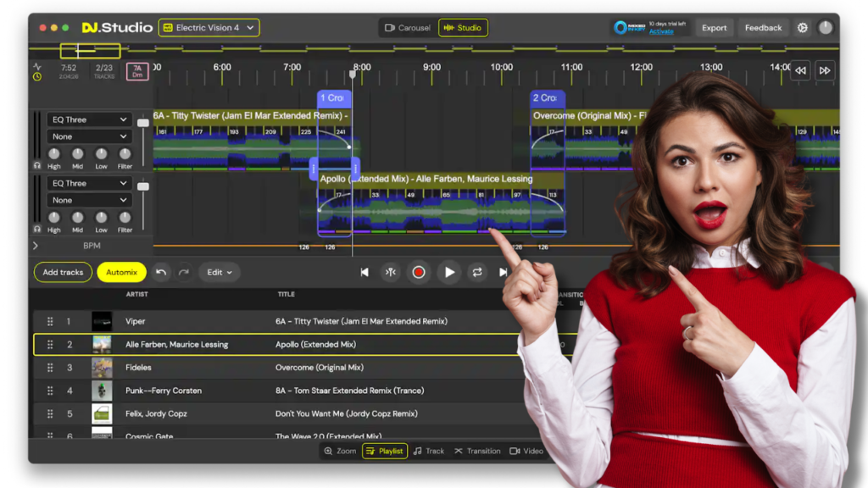The width and height of the screenshot is (868, 488).
Task: Select the Track bottom tab
Action: click(x=429, y=451)
